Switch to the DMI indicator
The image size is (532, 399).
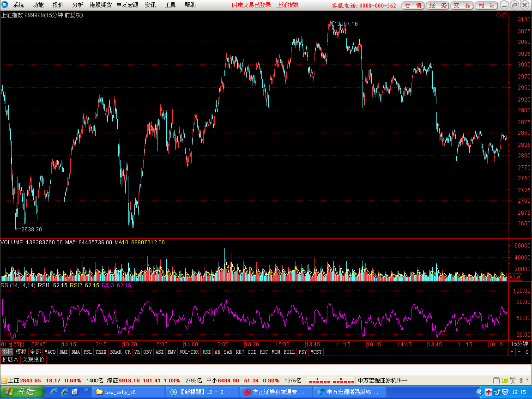coord(63,352)
